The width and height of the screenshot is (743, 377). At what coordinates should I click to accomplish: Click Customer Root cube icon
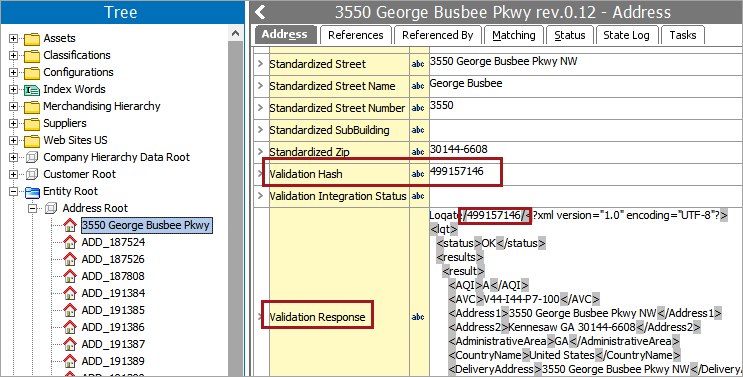click(x=32, y=174)
